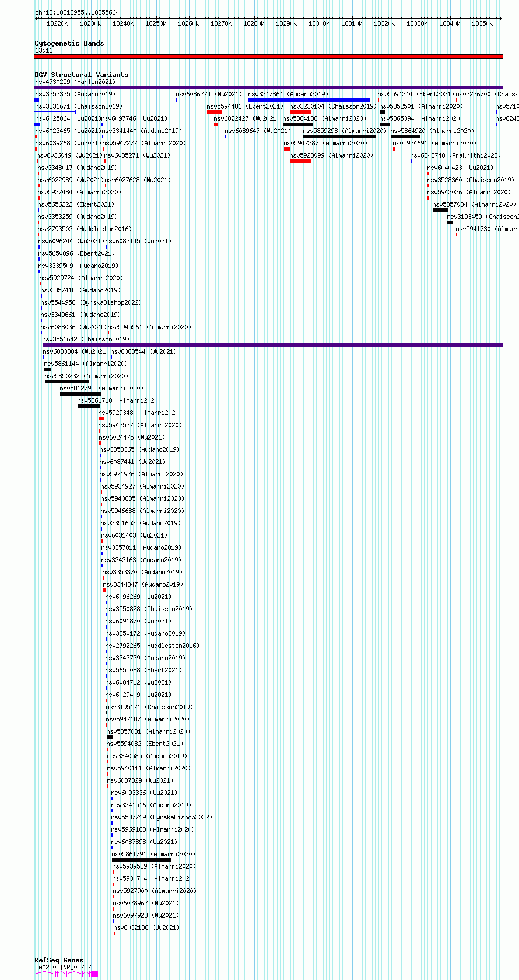
Task: Select nsv3195171 (Chaisson2019) label
Action: (149, 707)
